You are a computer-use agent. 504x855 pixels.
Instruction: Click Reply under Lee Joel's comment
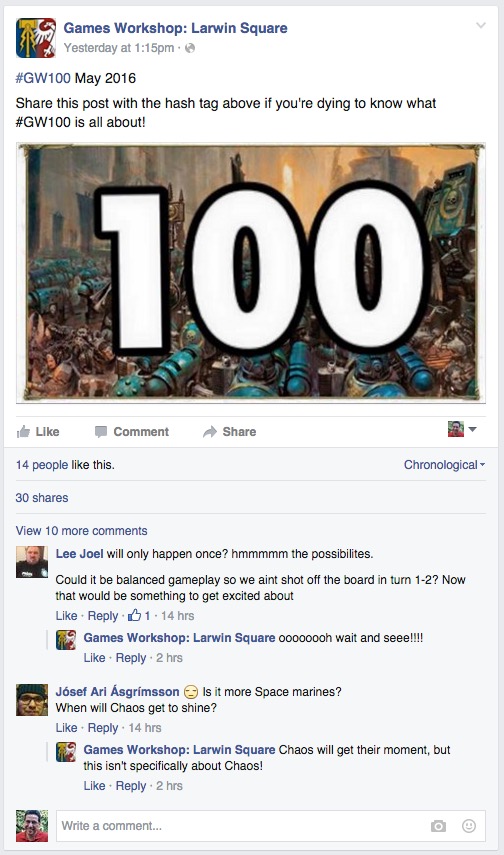click(x=103, y=616)
